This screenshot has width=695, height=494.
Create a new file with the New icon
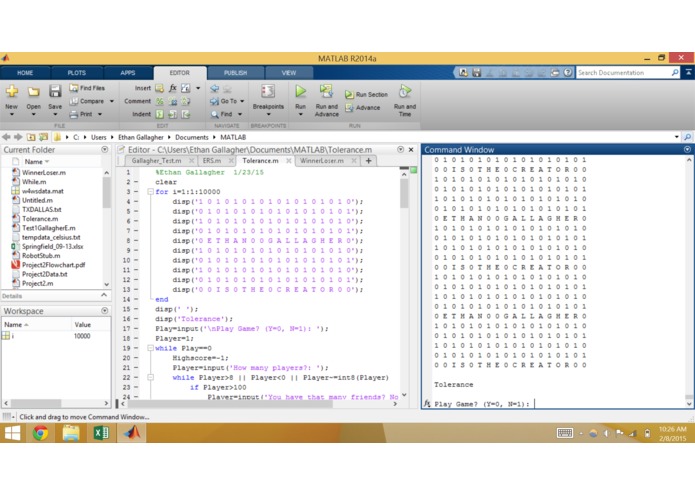(x=12, y=91)
